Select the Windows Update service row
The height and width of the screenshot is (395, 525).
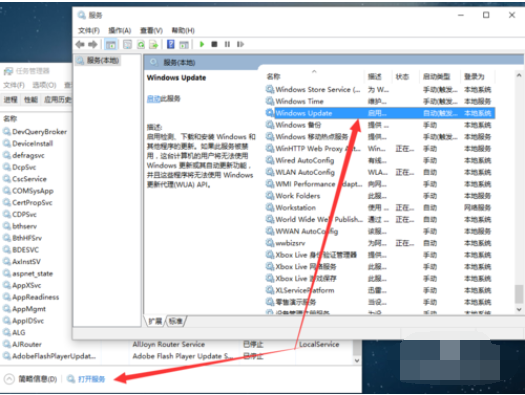tap(380, 113)
